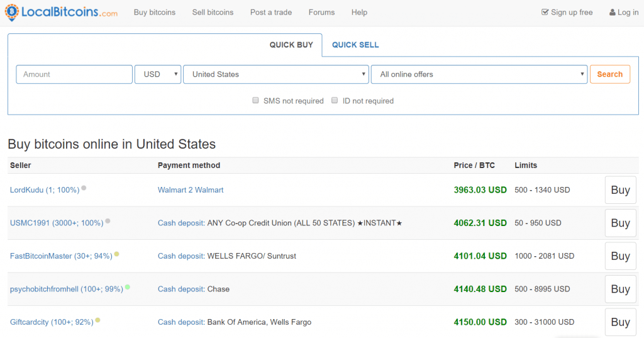644x338 pixels.
Task: Enable the ID not required checkbox
Action: point(335,100)
